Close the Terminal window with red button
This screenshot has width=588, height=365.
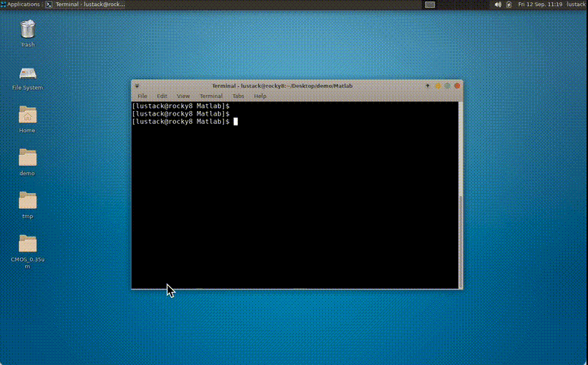pos(457,86)
